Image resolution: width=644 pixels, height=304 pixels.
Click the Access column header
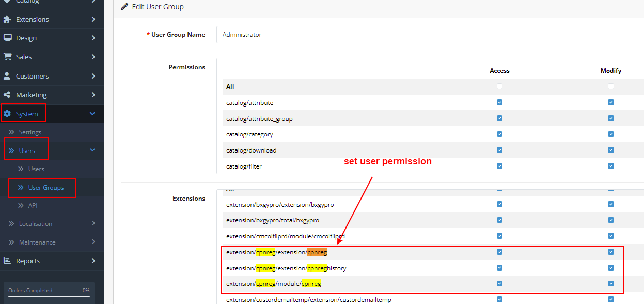click(x=499, y=71)
